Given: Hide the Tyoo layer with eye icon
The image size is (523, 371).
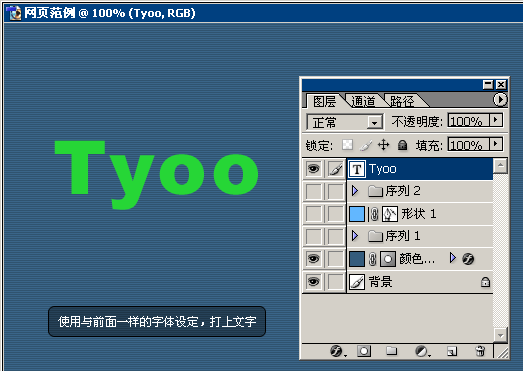Looking at the screenshot, I should point(314,169).
